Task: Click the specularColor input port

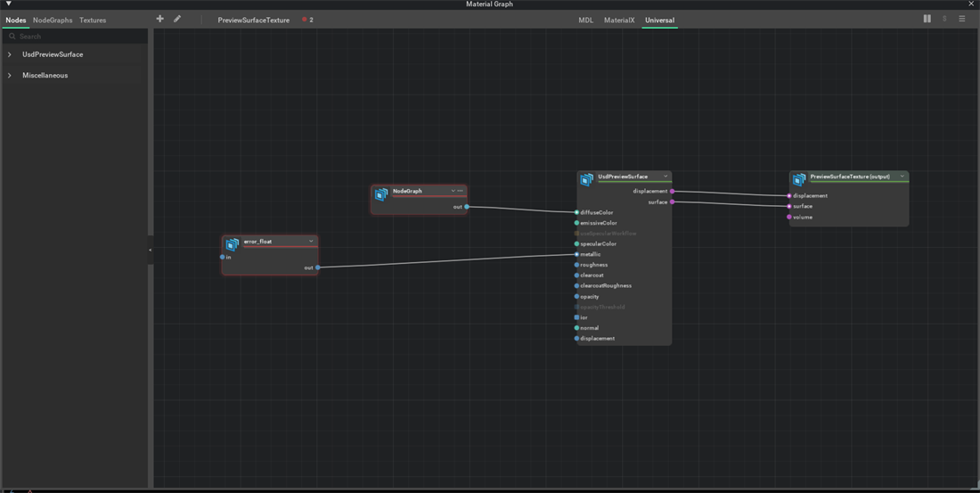Action: (x=577, y=243)
